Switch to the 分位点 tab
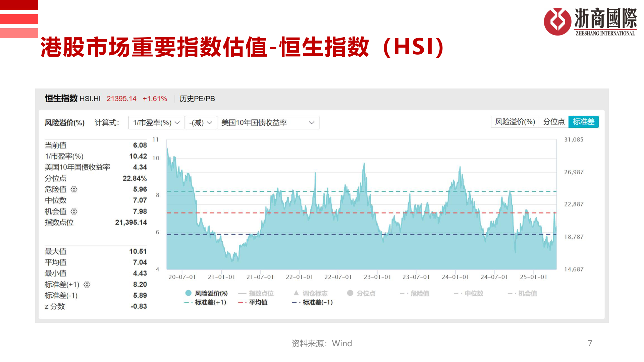The image size is (644, 362). (553, 122)
